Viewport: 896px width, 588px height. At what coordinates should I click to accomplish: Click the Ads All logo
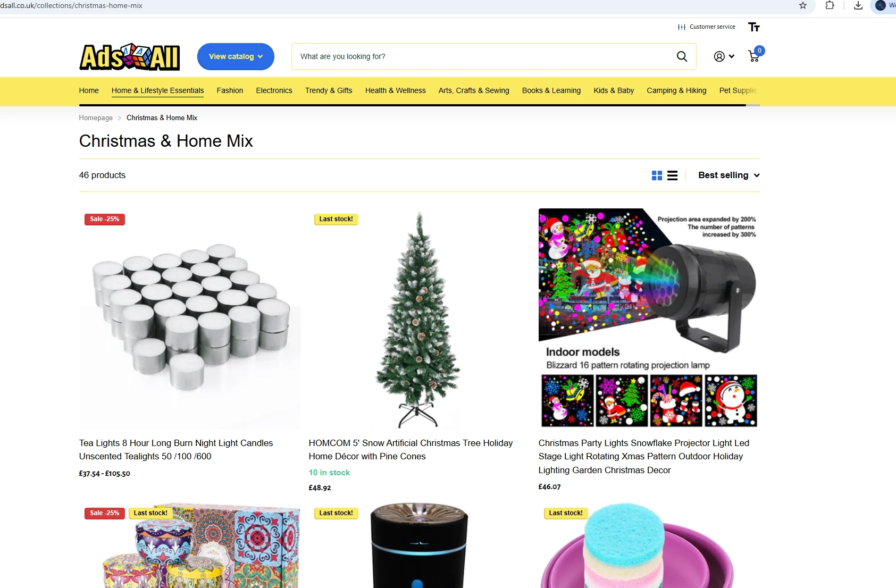(130, 57)
